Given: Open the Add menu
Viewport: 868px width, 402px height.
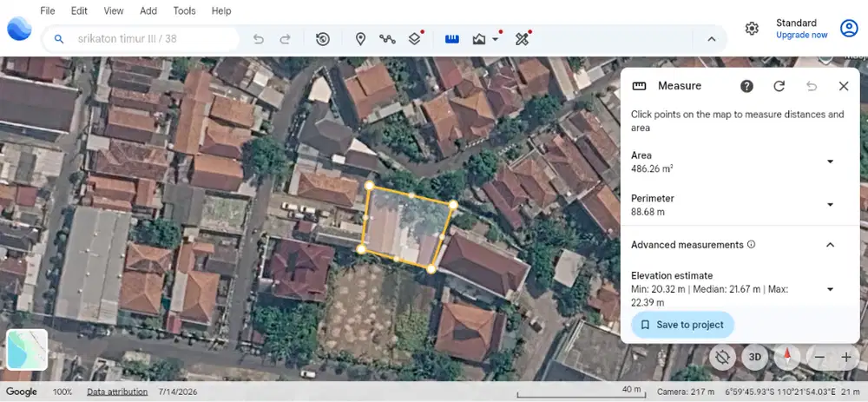Looking at the screenshot, I should pyautogui.click(x=148, y=11).
